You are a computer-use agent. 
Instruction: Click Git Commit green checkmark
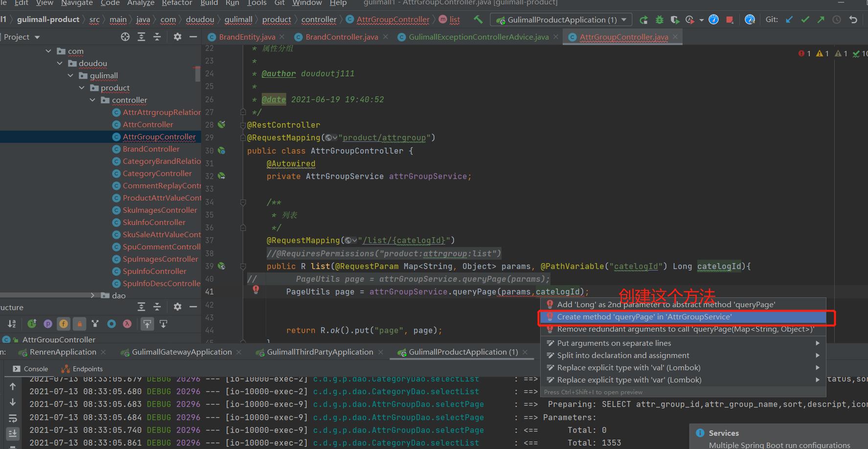805,20
